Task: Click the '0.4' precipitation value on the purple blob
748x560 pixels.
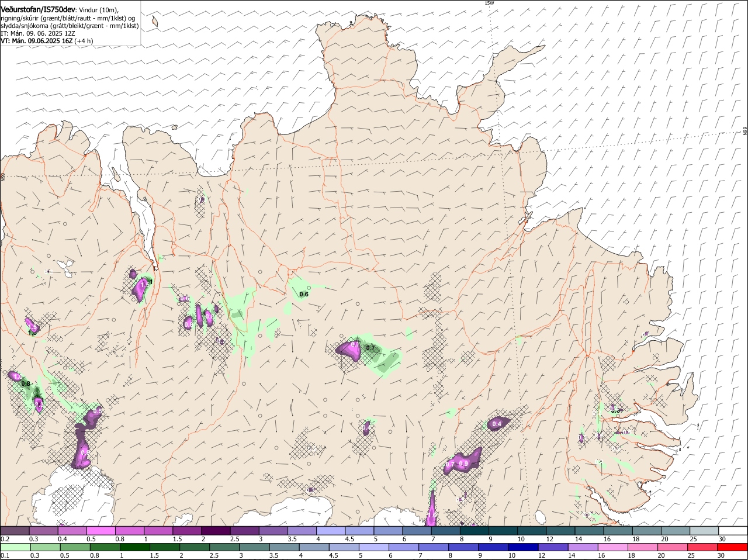Action: [497, 424]
